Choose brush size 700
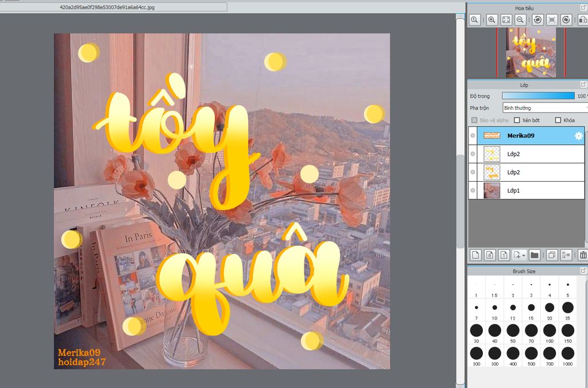Image resolution: width=588 pixels, height=388 pixels. (x=550, y=356)
